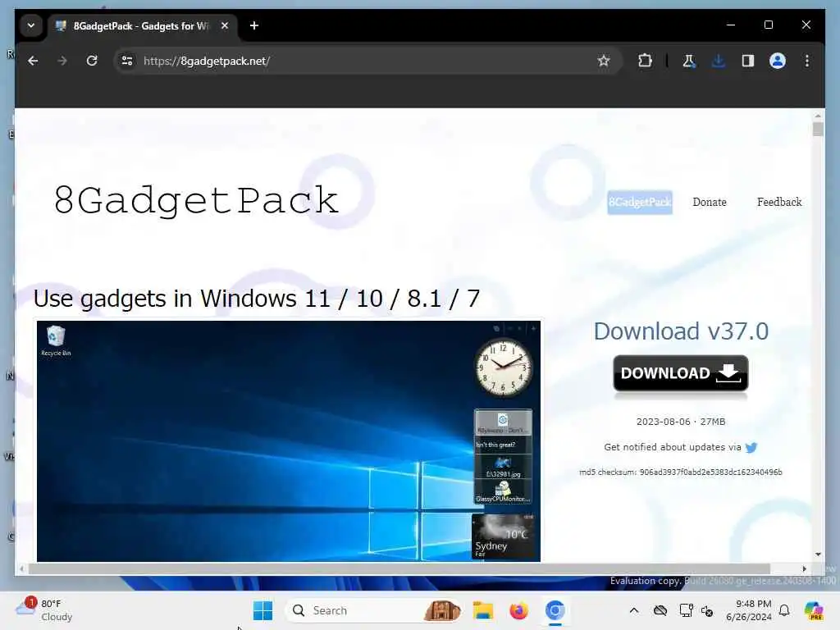The height and width of the screenshot is (630, 840).
Task: Reload the 8GadgetPack page
Action: tap(92, 61)
